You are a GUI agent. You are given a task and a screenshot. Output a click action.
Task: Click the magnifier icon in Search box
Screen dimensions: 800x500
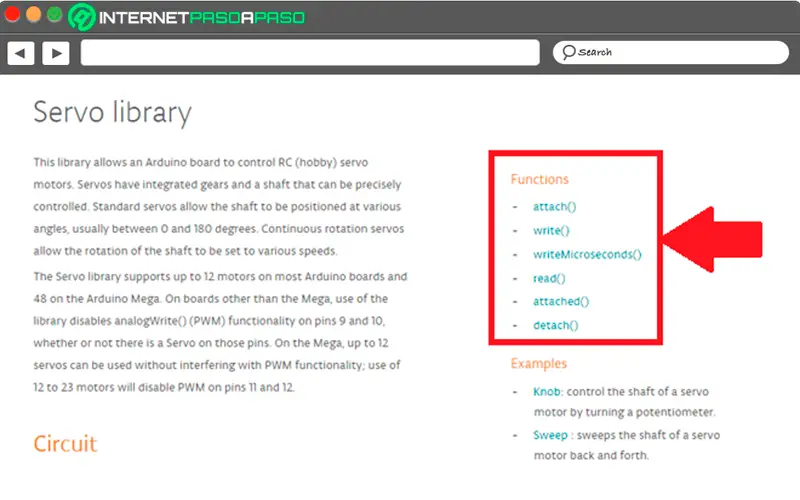pos(568,53)
